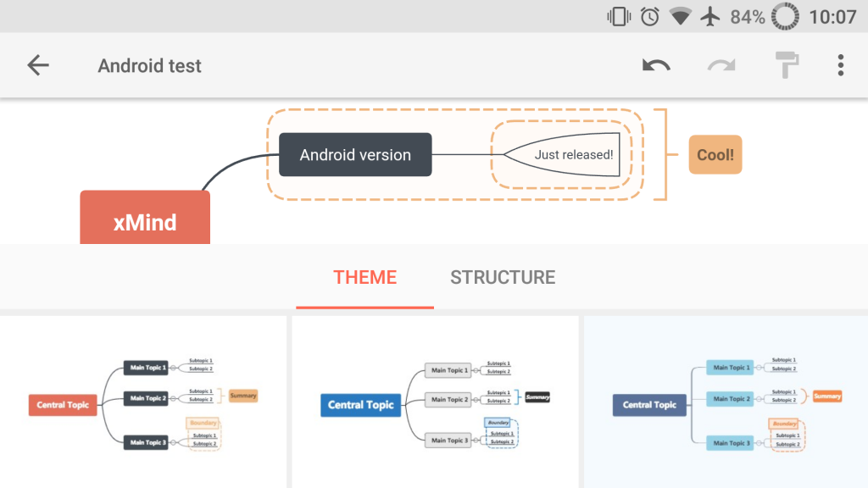Select the xMind central topic node

click(145, 222)
